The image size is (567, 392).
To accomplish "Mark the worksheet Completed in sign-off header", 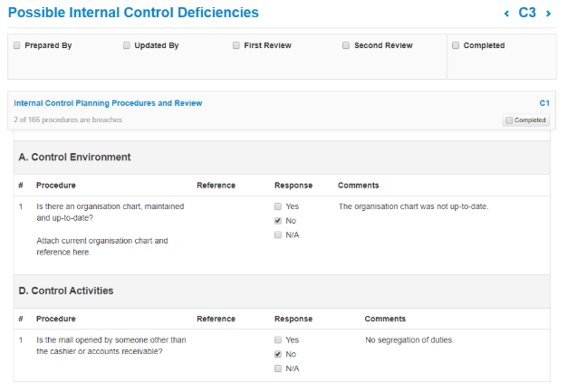I will tap(456, 45).
